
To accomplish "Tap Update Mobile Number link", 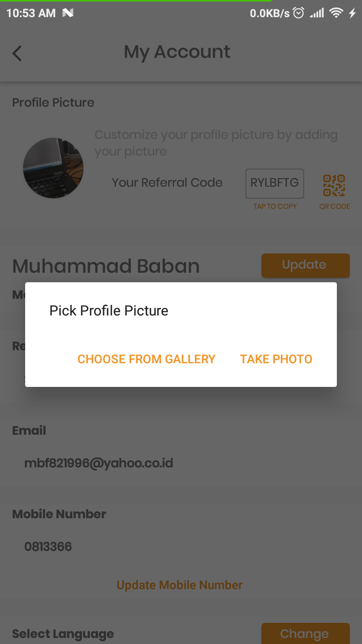I will [179, 585].
